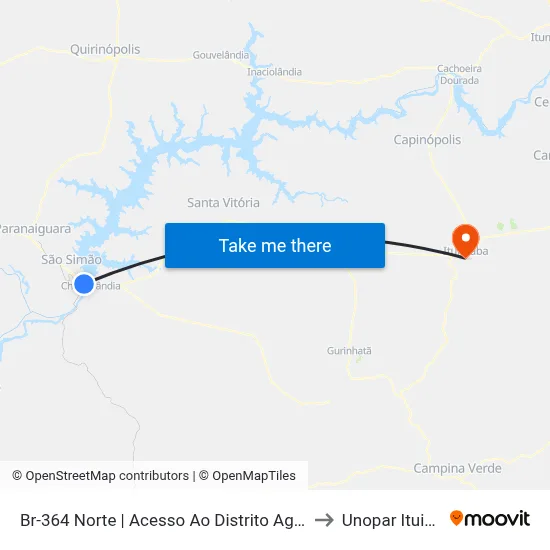
Task: Click the Gouvelândia town label
Action: pos(221,55)
